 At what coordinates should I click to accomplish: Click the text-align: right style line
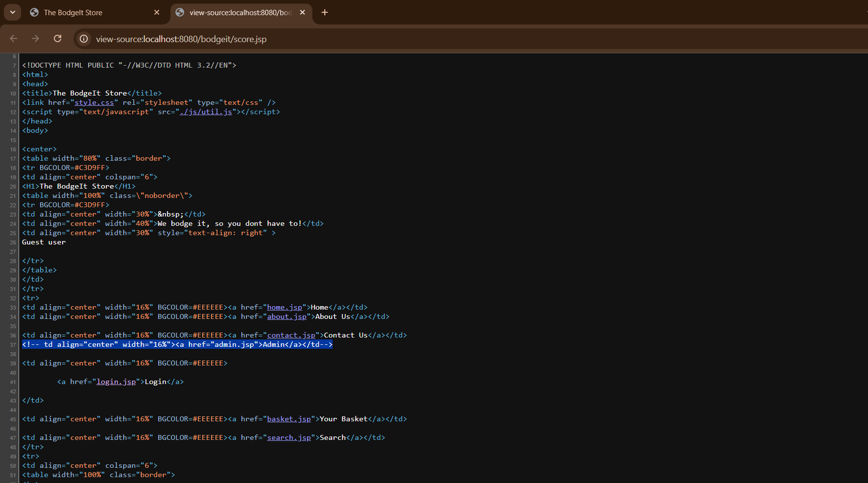coord(149,233)
